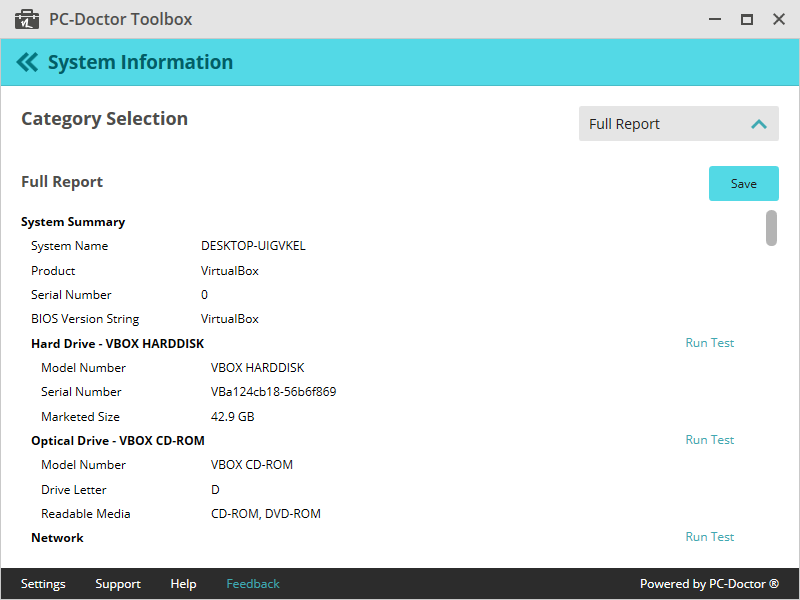Open the Full Report category dropdown
Image resolution: width=800 pixels, height=600 pixels.
(679, 123)
